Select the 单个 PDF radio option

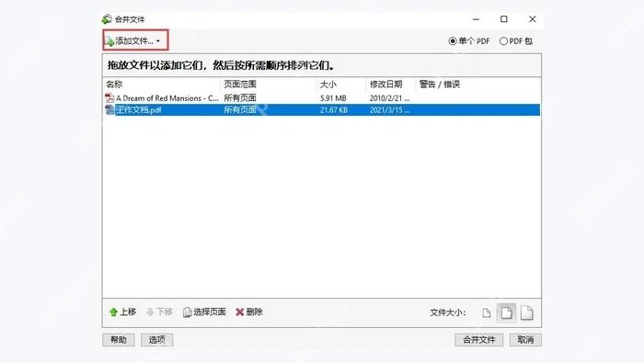469,41
